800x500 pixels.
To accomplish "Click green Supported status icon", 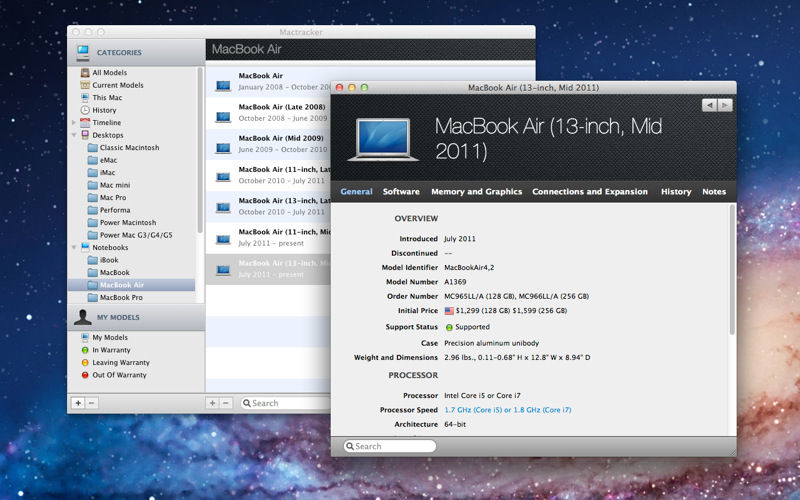I will (449, 327).
